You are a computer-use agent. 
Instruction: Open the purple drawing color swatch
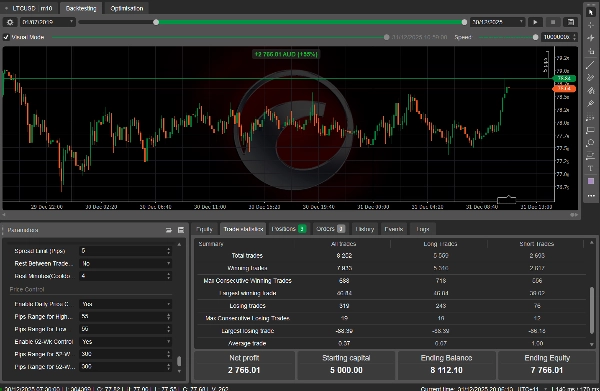coord(591,181)
